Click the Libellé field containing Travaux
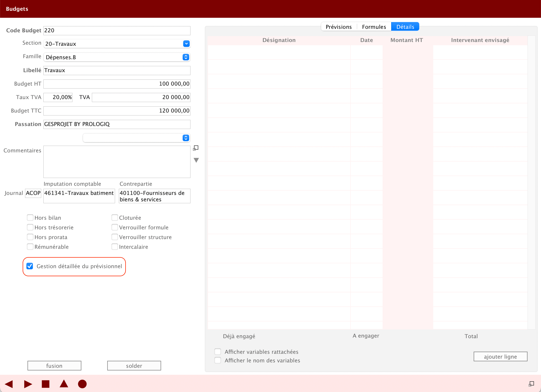 117,70
